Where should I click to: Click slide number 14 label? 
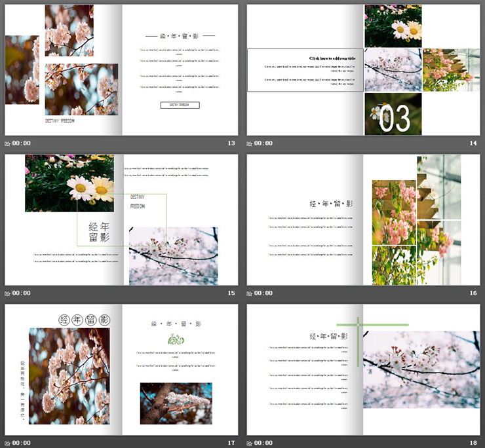click(x=473, y=143)
